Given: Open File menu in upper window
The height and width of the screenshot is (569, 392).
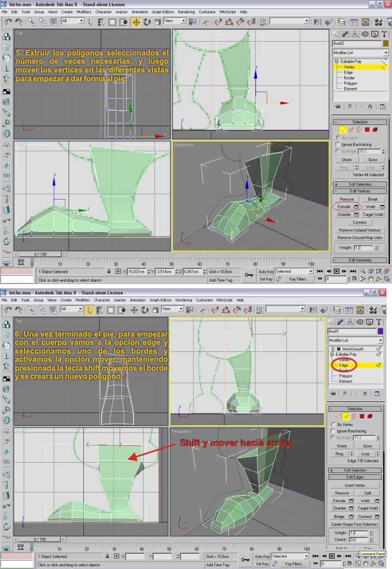Looking at the screenshot, I should [4, 12].
